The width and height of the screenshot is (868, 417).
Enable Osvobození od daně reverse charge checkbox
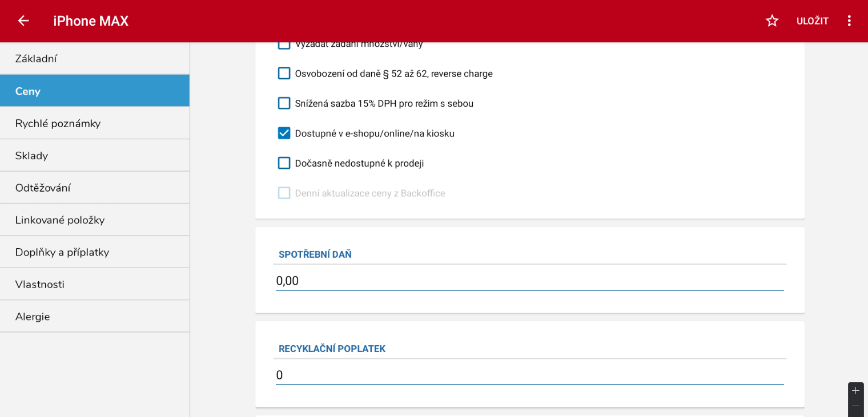click(284, 74)
